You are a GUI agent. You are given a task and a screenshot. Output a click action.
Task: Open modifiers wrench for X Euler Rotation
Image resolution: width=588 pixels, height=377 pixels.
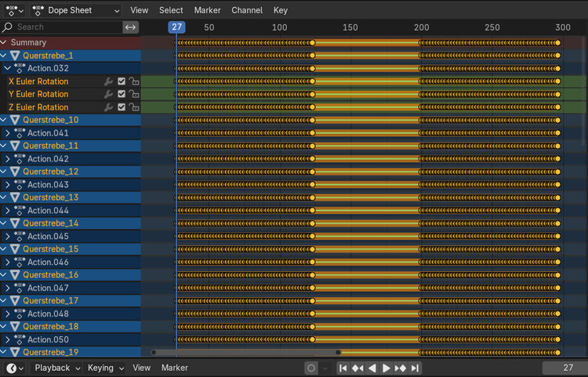click(108, 82)
